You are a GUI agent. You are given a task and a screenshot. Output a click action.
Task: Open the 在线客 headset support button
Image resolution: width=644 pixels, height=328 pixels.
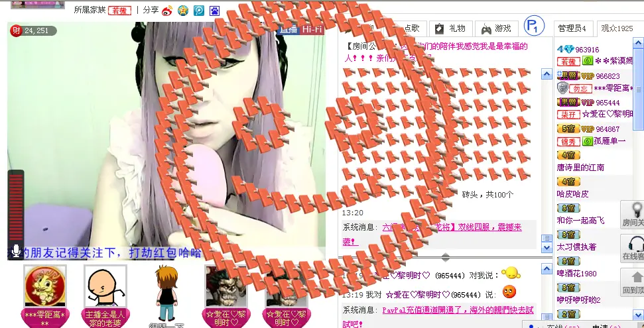click(632, 248)
